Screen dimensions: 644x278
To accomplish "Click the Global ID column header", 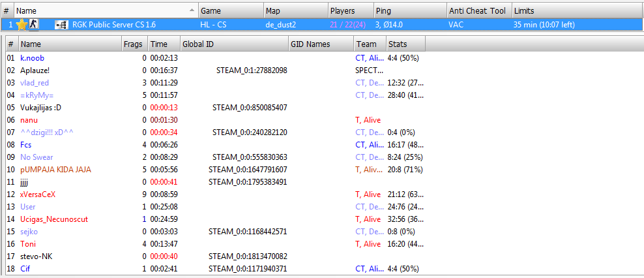I will tap(234, 44).
